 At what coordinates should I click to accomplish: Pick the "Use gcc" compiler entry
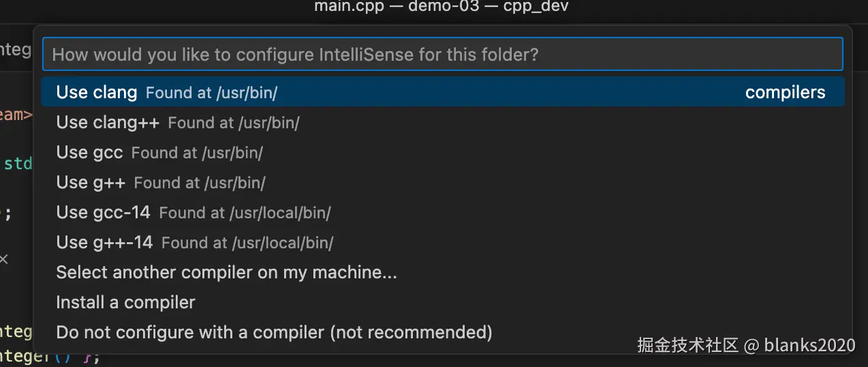point(89,153)
